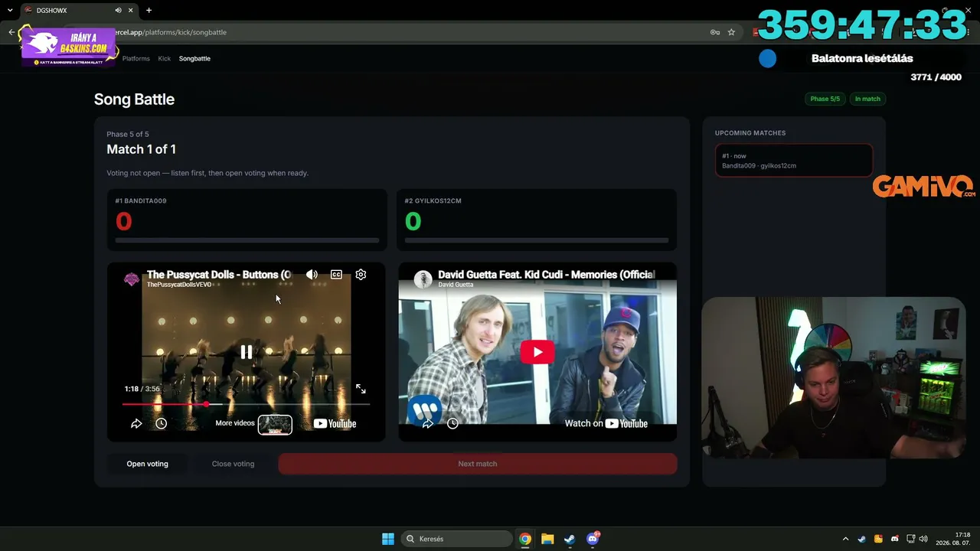Open a new browser tab
This screenshot has width=980, height=551.
pos(149,11)
